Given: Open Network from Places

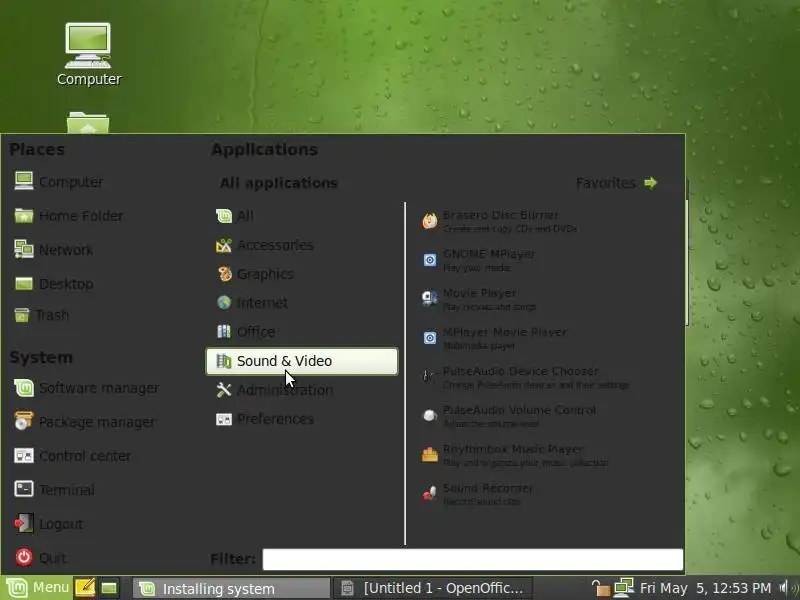Looking at the screenshot, I should click(54, 250).
